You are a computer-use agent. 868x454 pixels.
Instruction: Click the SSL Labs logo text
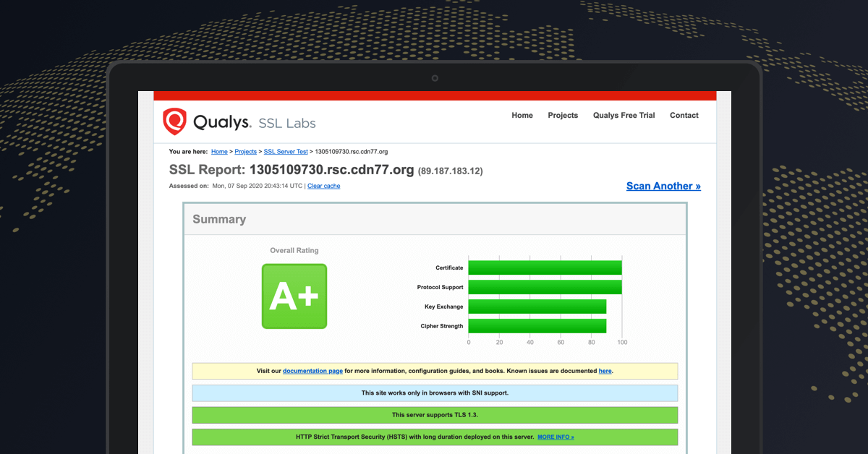(x=286, y=123)
